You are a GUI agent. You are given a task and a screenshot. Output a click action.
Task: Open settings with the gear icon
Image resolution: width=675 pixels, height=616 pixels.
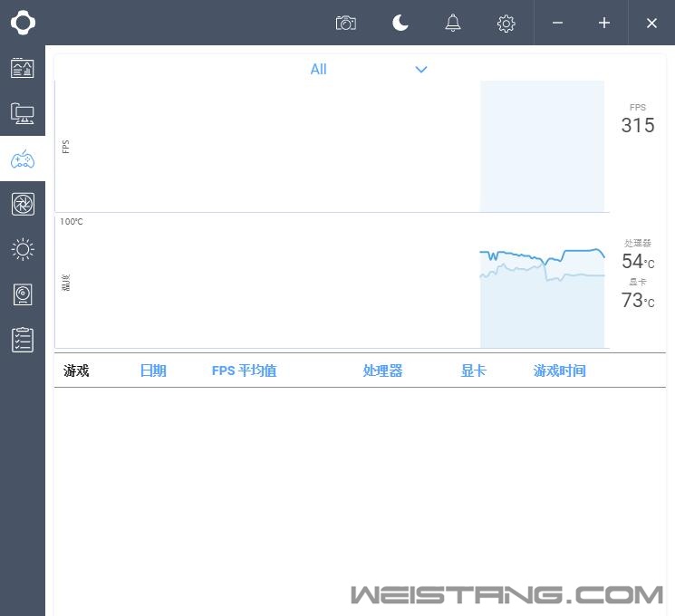point(506,24)
